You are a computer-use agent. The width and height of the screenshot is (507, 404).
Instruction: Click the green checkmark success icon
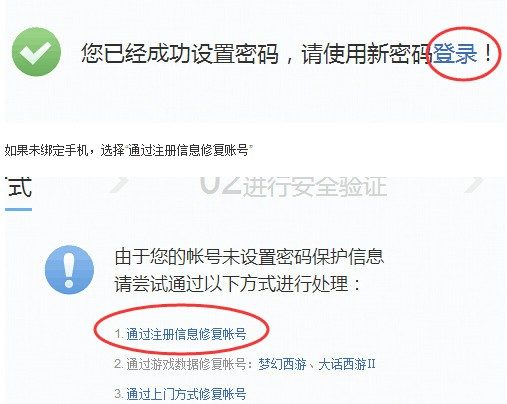click(36, 52)
